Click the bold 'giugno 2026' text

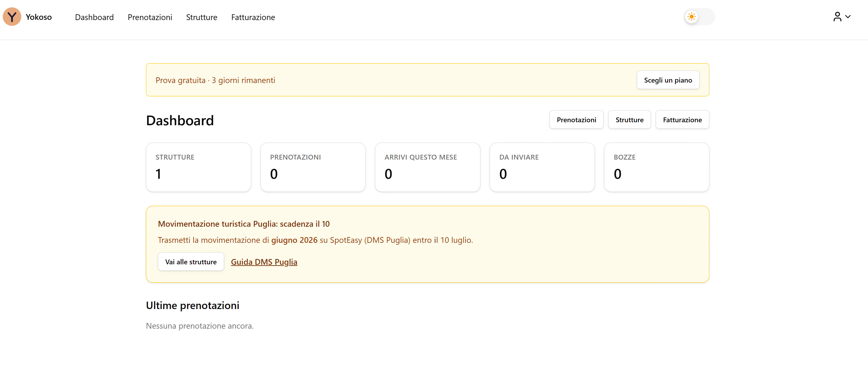[294, 240]
